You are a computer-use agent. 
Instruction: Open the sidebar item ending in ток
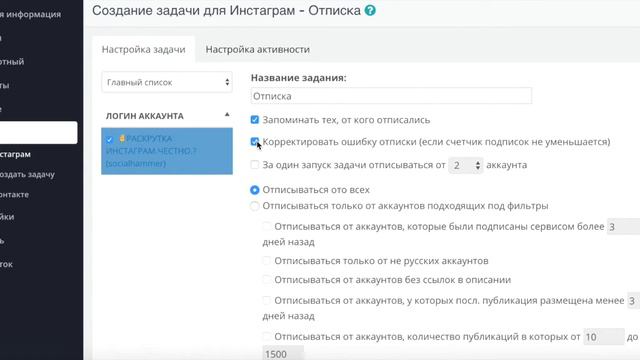point(7,264)
